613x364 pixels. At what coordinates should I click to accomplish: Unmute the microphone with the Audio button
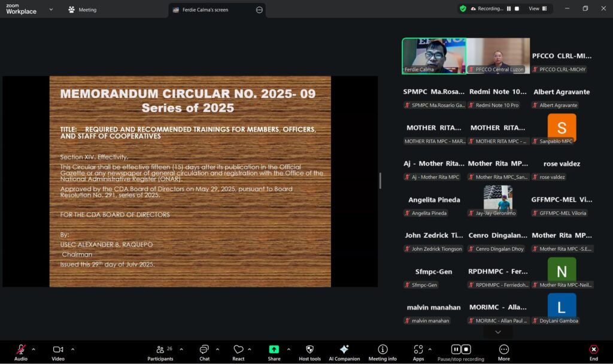tap(21, 350)
